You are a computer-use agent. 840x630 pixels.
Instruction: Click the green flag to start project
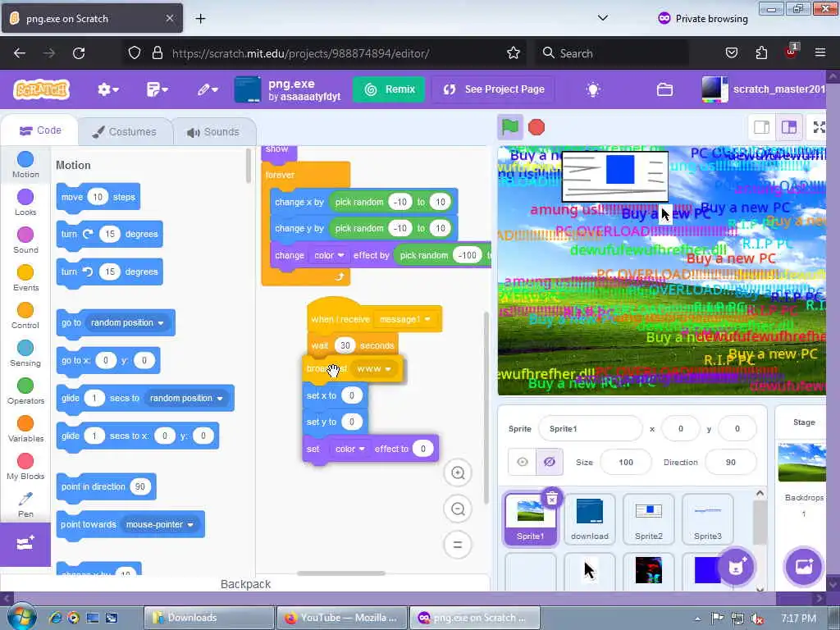pos(510,127)
